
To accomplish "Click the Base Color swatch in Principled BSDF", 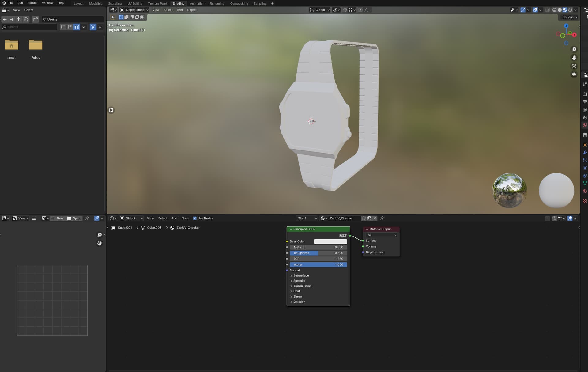I will coord(330,241).
